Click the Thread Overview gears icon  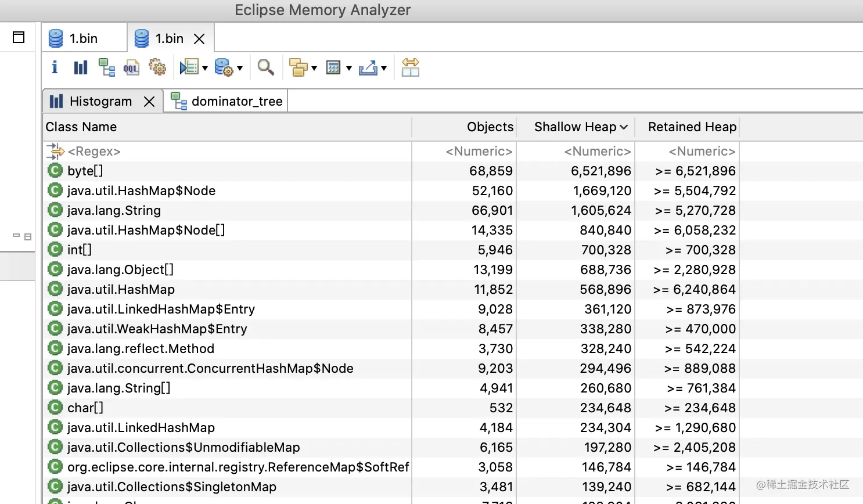click(157, 67)
